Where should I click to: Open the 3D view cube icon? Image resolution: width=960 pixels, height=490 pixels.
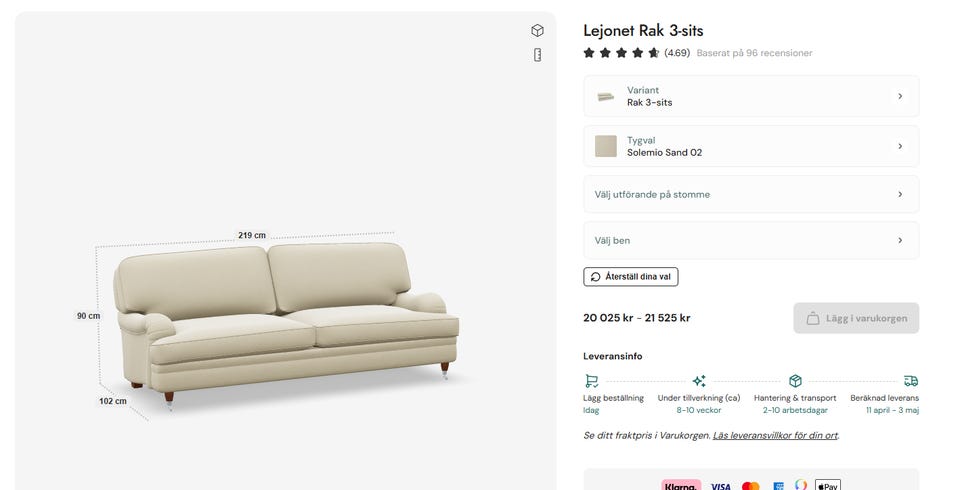pos(537,30)
